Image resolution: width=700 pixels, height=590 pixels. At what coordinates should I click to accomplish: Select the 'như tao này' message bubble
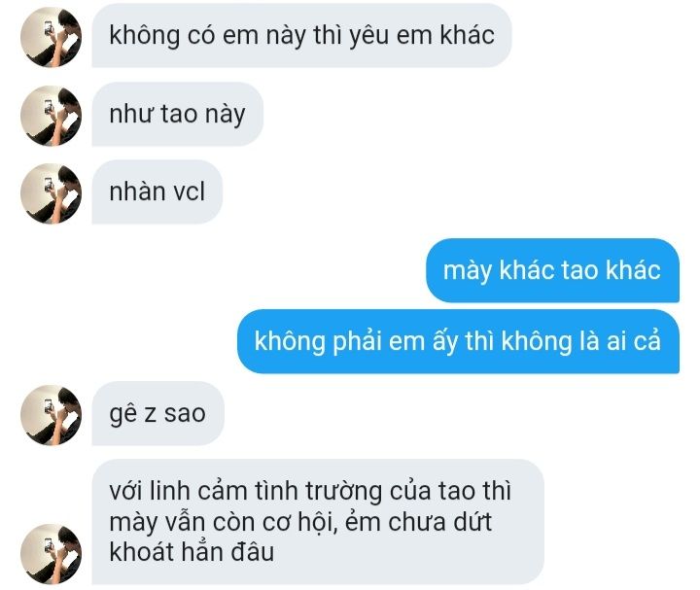pyautogui.click(x=178, y=115)
